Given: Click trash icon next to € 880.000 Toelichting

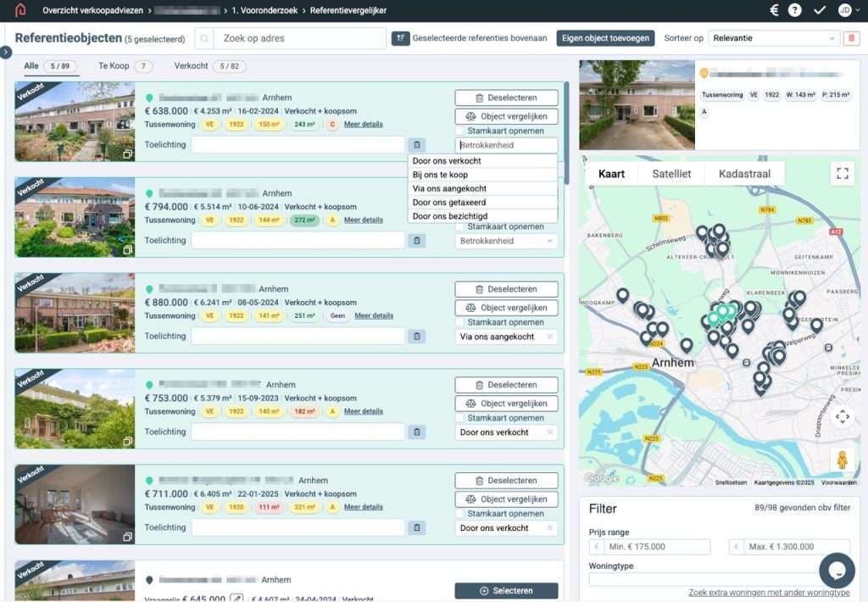Looking at the screenshot, I should coord(417,336).
